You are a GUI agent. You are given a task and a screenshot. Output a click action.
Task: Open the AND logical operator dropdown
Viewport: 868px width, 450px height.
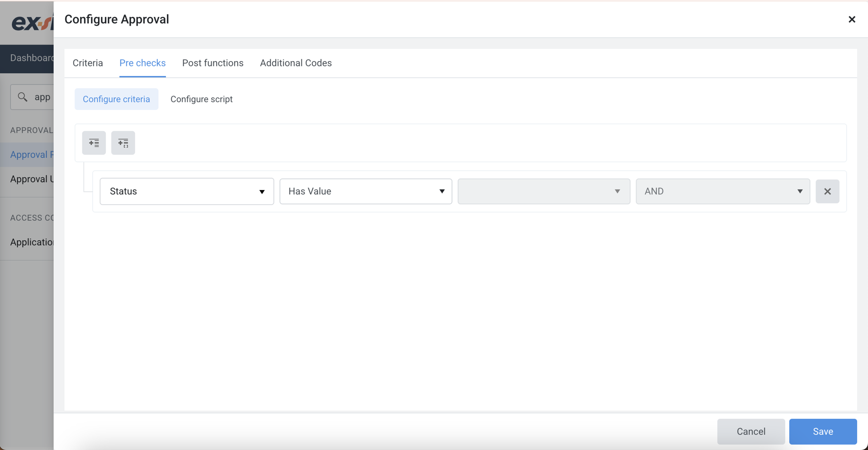point(723,191)
